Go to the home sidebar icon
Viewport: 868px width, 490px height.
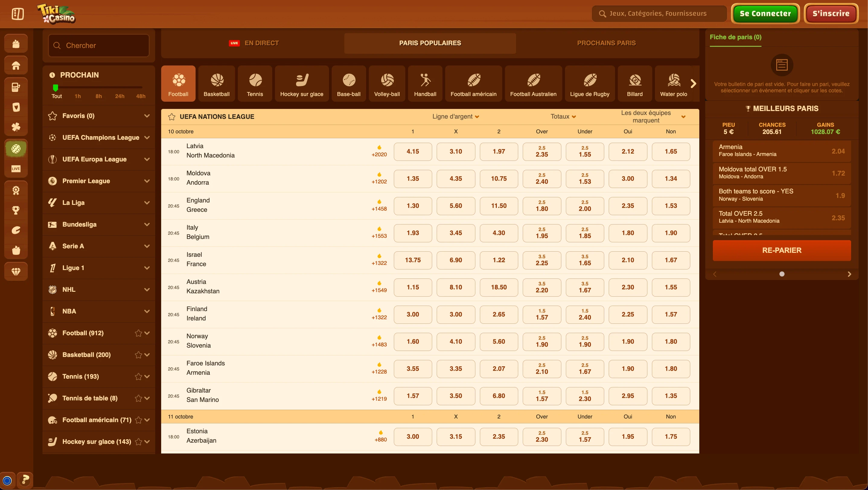[x=16, y=65]
